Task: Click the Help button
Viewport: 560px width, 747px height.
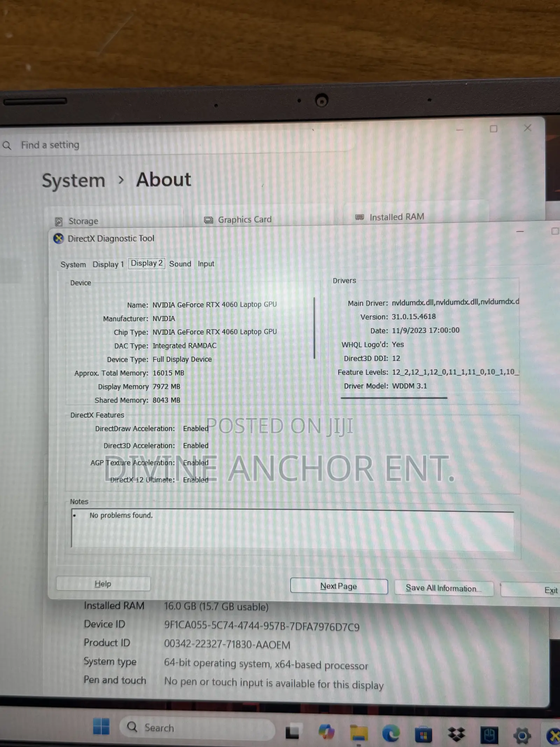Action: click(x=103, y=584)
